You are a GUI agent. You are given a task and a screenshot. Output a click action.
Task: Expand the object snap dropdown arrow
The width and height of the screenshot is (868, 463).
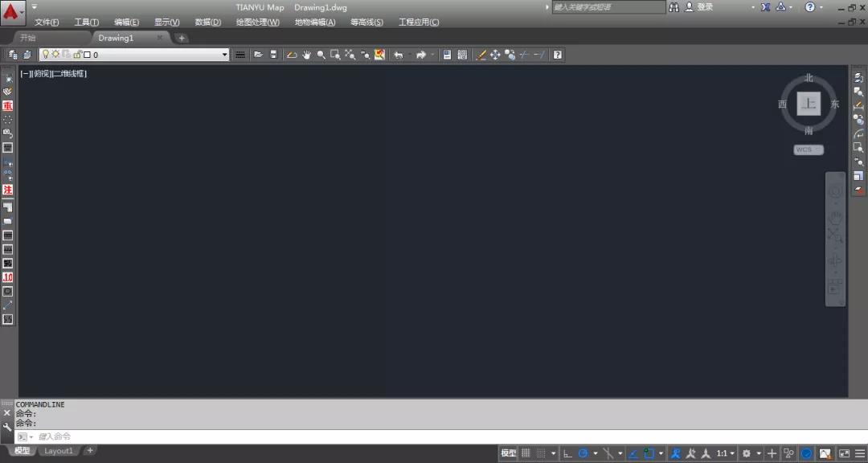click(661, 453)
